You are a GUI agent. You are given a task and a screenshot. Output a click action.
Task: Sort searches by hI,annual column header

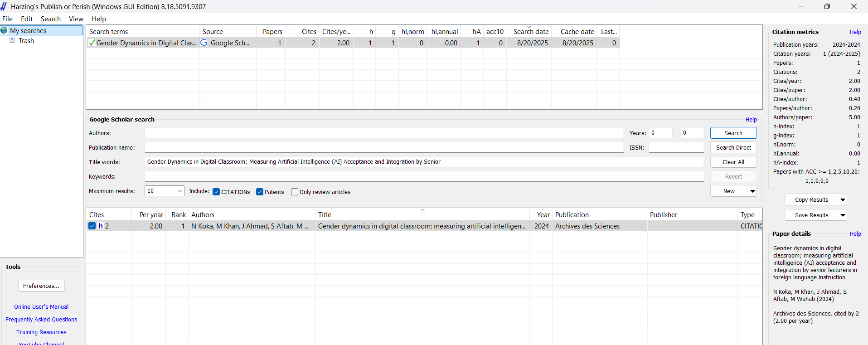444,31
